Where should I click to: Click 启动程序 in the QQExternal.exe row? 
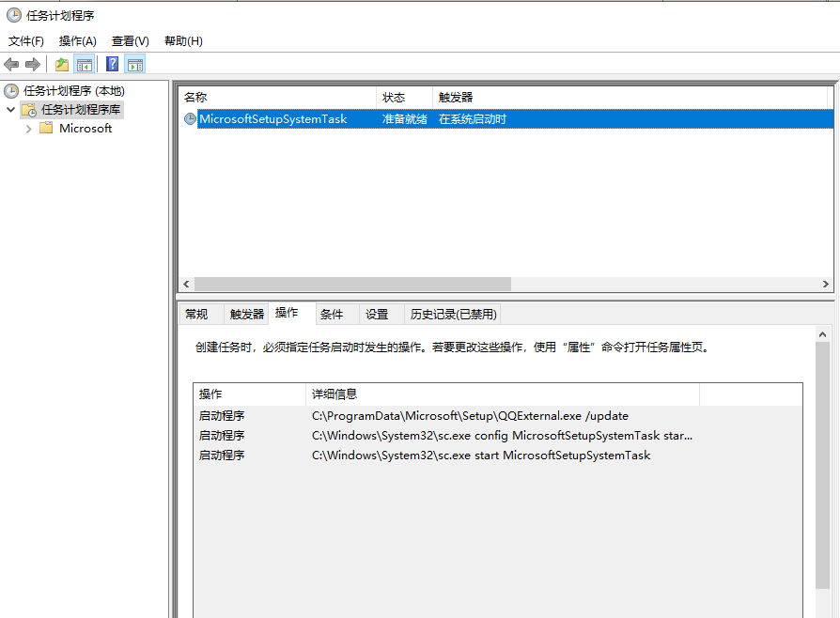click(x=222, y=415)
